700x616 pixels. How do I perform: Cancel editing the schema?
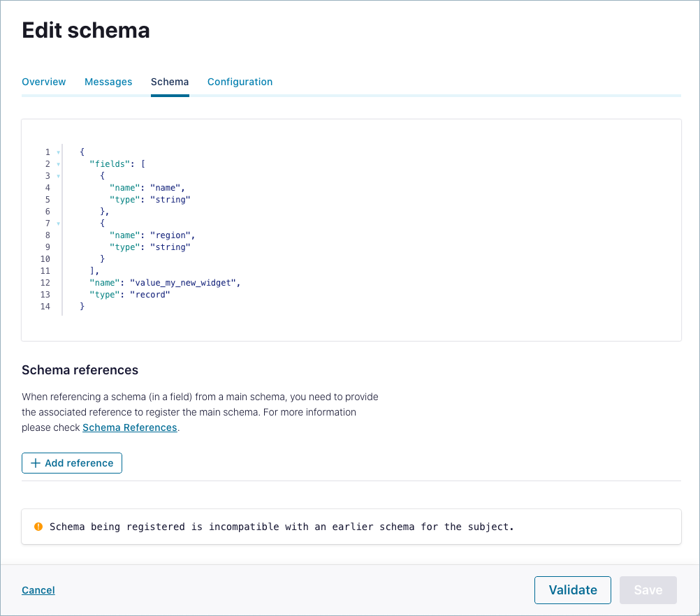[x=38, y=590]
